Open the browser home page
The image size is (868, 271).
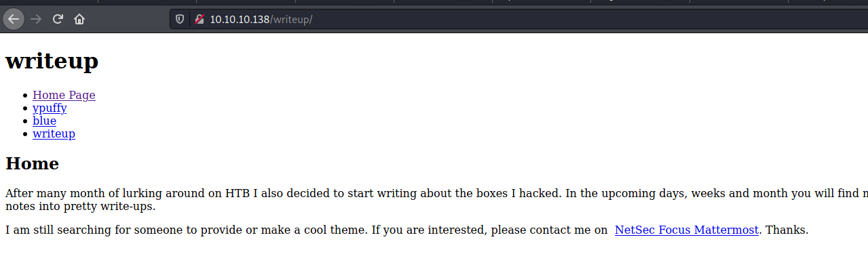[79, 19]
